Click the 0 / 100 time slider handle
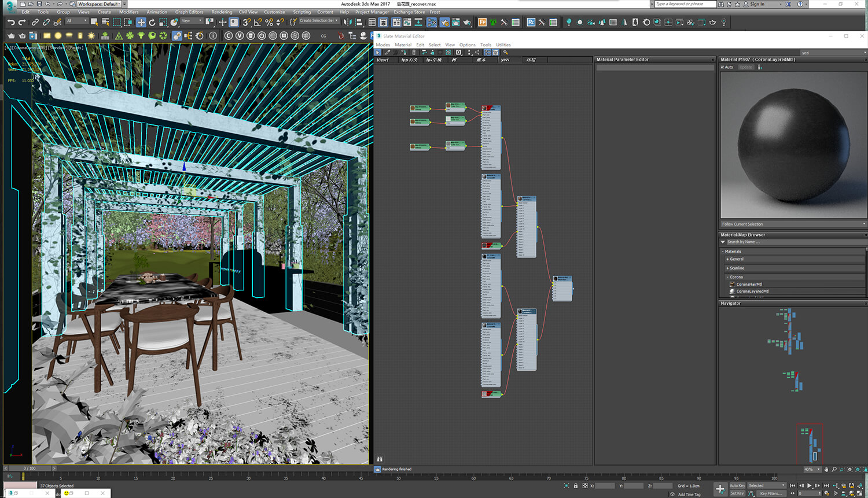This screenshot has height=498, width=868. (x=28, y=469)
